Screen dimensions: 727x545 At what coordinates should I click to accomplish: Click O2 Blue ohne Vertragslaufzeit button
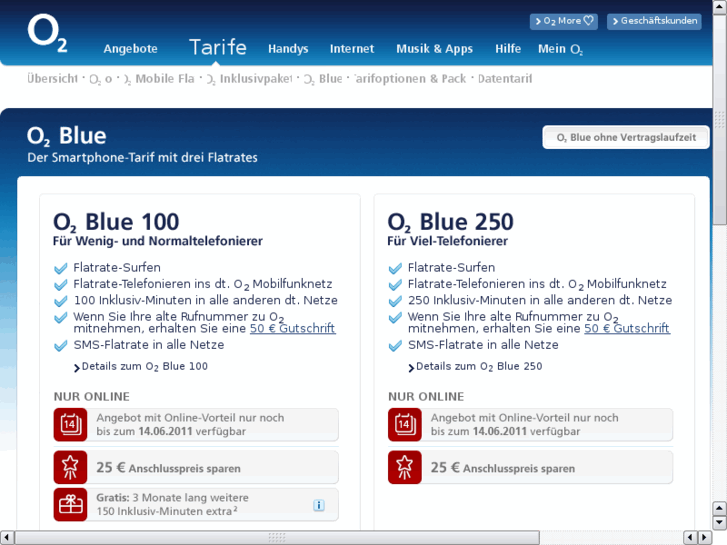[x=626, y=137]
